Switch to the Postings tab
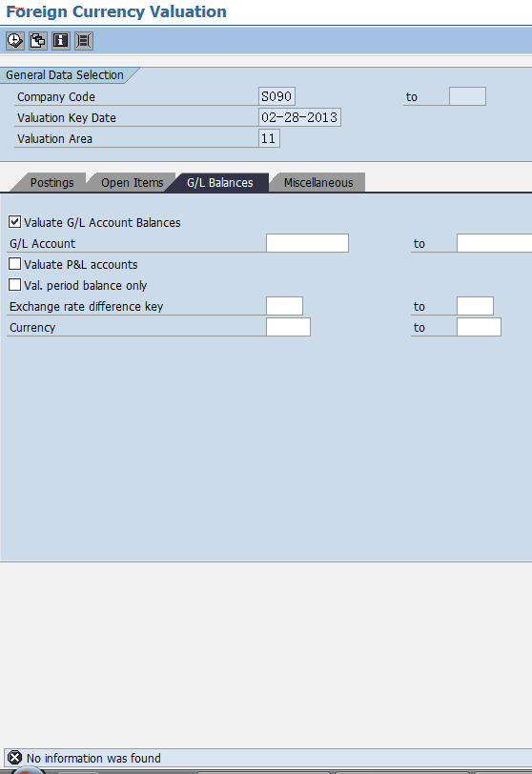The height and width of the screenshot is (774, 532). [51, 183]
